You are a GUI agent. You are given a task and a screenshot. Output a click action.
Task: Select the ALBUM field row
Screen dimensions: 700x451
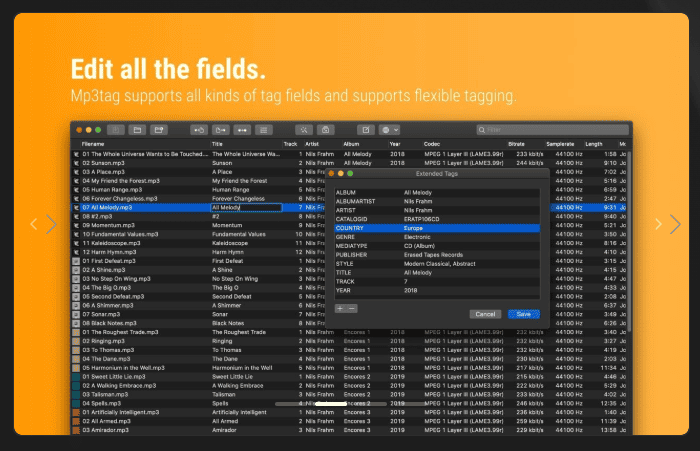pyautogui.click(x=437, y=192)
